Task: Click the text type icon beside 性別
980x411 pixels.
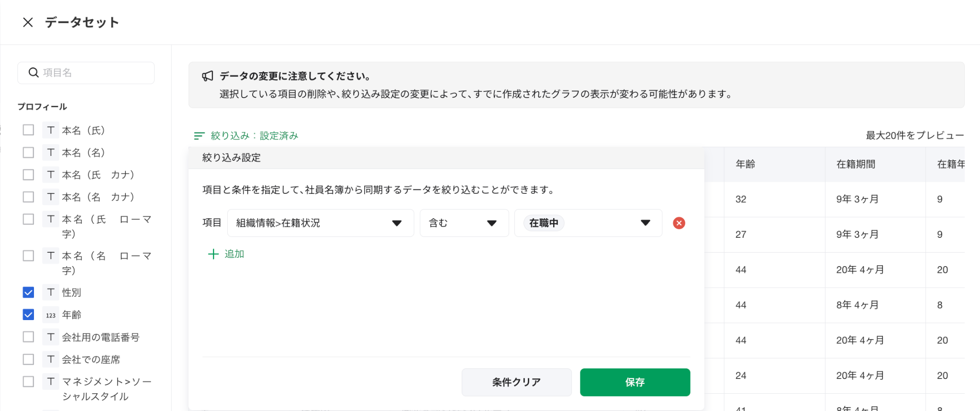Action: tap(51, 292)
